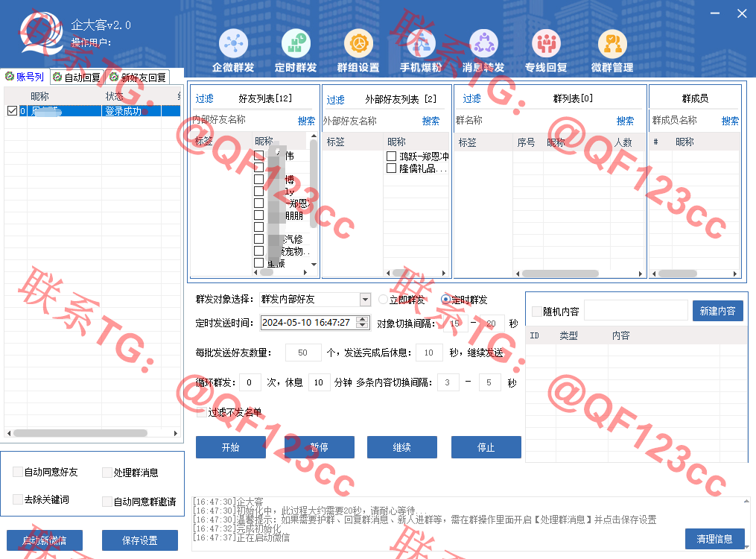Screen dimensions: 756x559
Task: Switch to the 新好友回复 tab
Action: click(x=138, y=78)
